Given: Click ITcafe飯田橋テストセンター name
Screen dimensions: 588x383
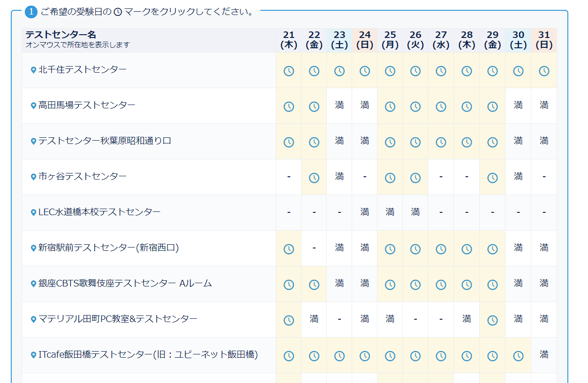Looking at the screenshot, I should [x=148, y=354].
